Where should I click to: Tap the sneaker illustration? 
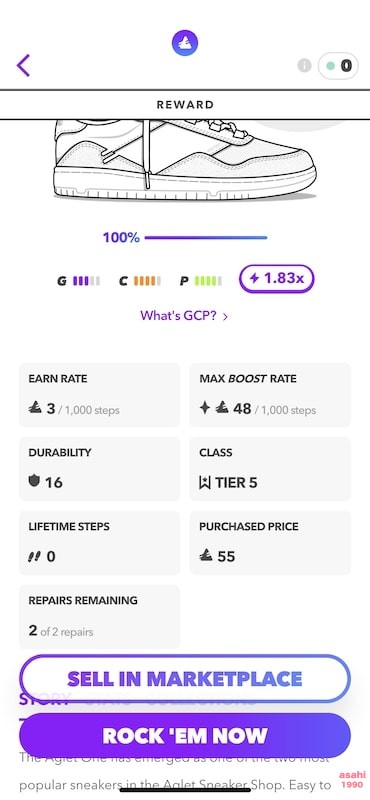click(x=185, y=160)
